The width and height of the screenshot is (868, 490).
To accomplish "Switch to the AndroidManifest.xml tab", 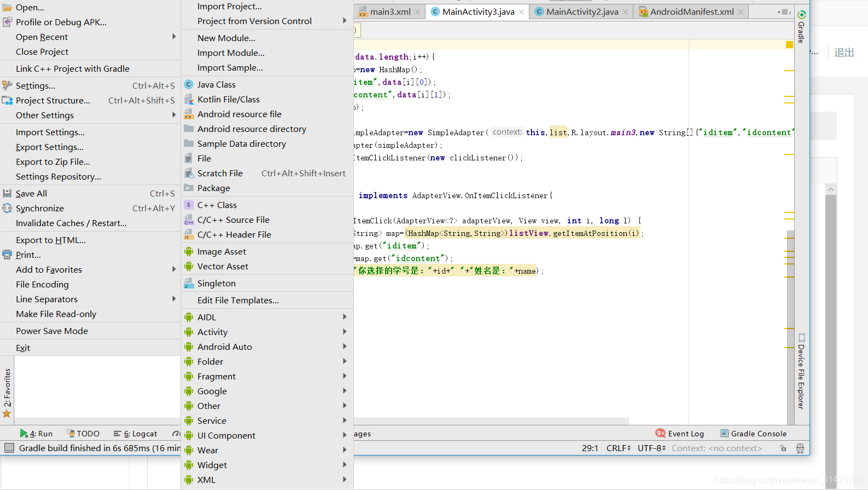I will click(x=691, y=11).
